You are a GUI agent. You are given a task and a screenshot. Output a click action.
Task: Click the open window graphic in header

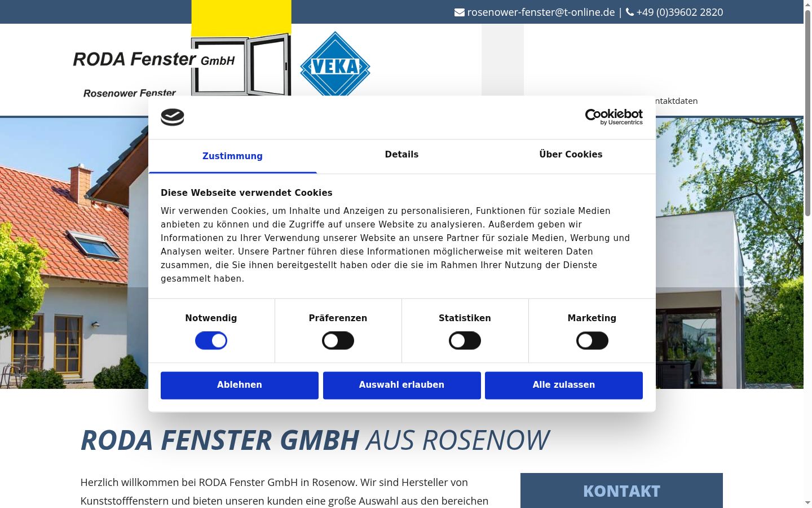(x=241, y=64)
